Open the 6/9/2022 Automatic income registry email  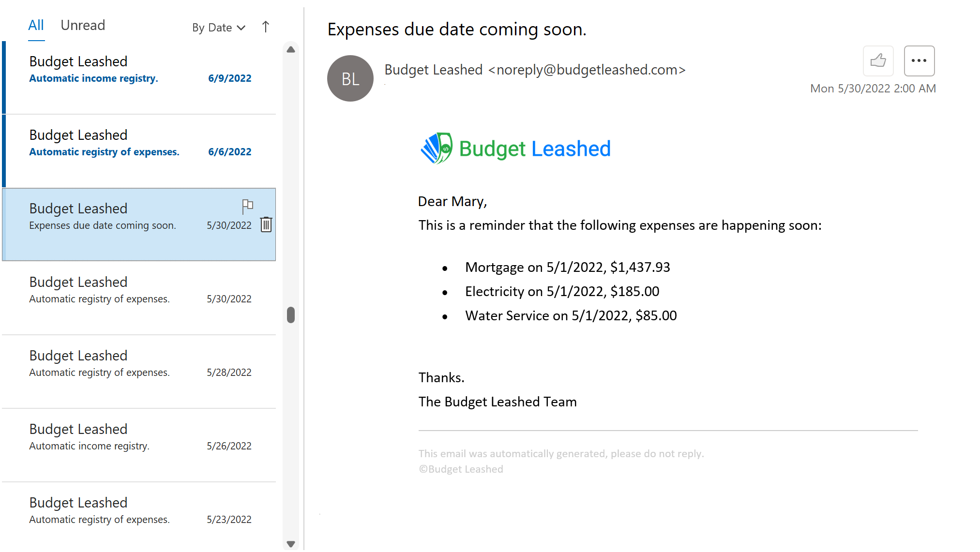click(139, 78)
